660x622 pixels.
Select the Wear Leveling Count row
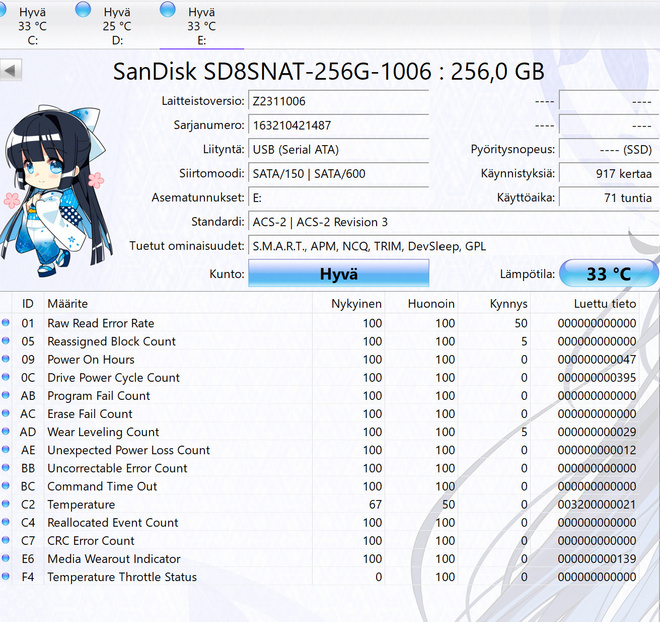(320, 431)
